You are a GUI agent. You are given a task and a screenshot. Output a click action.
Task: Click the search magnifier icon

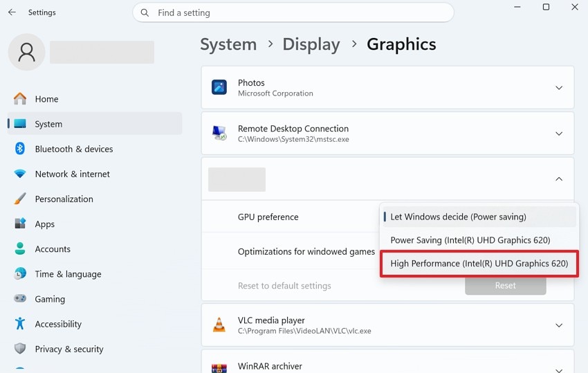145,12
